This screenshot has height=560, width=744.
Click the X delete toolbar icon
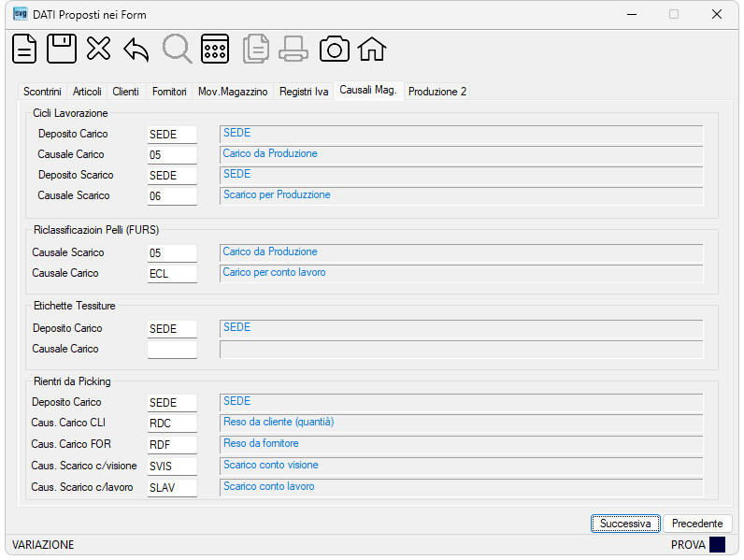pos(99,49)
